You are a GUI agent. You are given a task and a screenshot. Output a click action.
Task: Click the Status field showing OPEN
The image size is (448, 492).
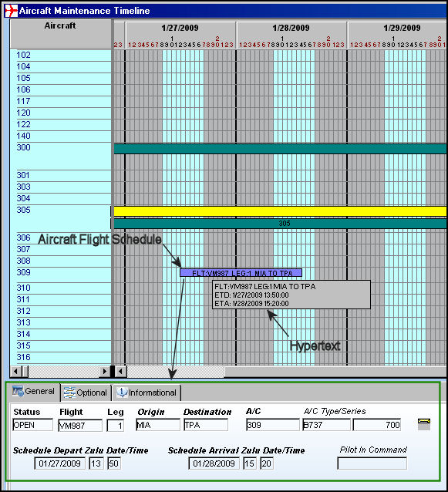[x=32, y=425]
